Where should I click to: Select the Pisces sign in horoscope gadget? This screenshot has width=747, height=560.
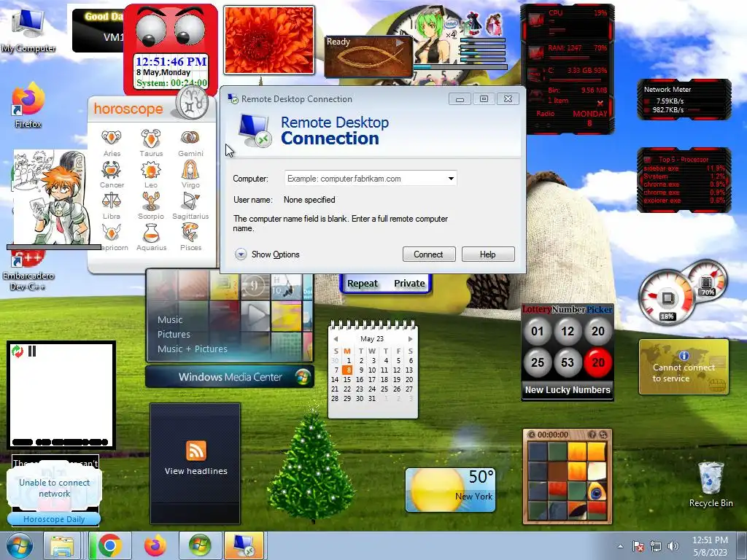click(190, 237)
